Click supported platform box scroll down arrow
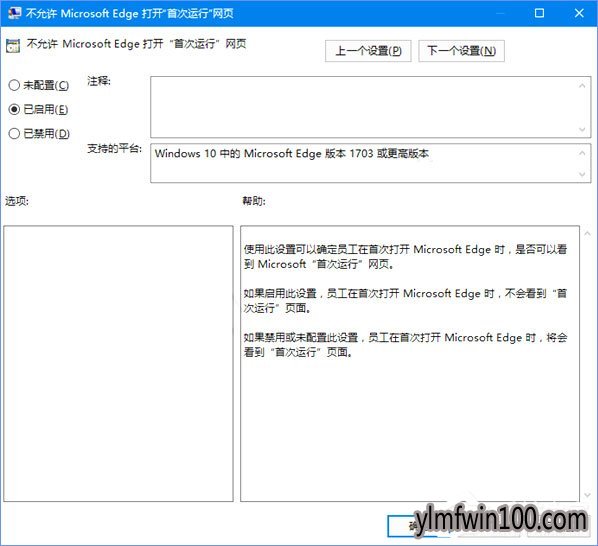This screenshot has width=598, height=546. tap(582, 174)
